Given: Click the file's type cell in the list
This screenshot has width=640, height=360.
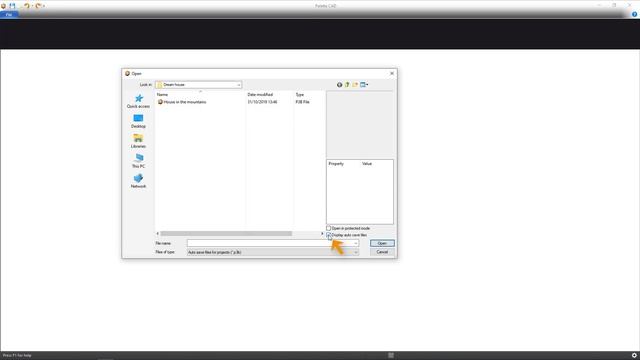Looking at the screenshot, I should [302, 102].
